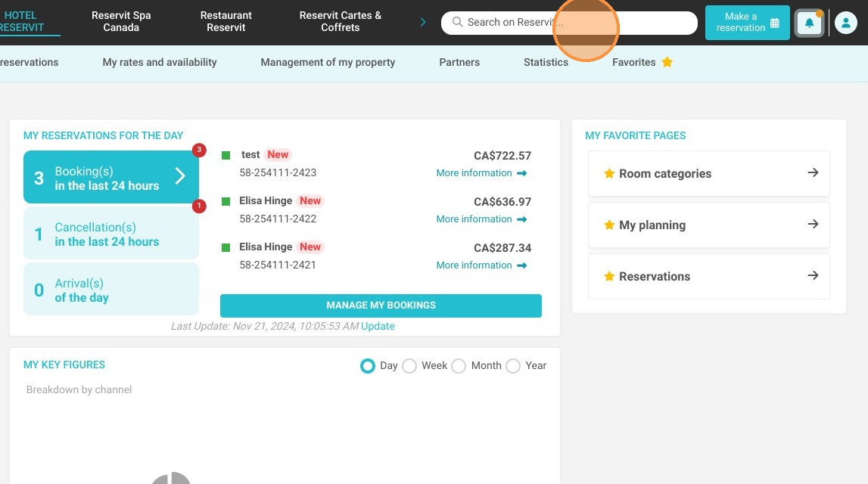This screenshot has width=868, height=484.
Task: Open the user profile avatar icon
Action: tap(846, 23)
